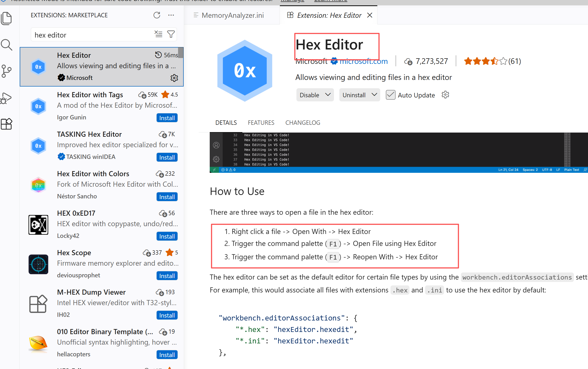Open the DETAILS tab
This screenshot has height=369, width=588.
[x=226, y=123]
